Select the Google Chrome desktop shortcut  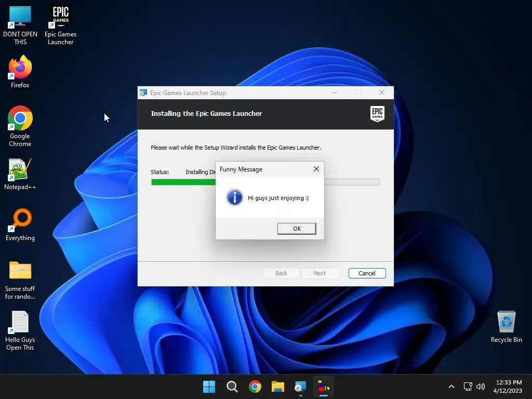point(20,126)
